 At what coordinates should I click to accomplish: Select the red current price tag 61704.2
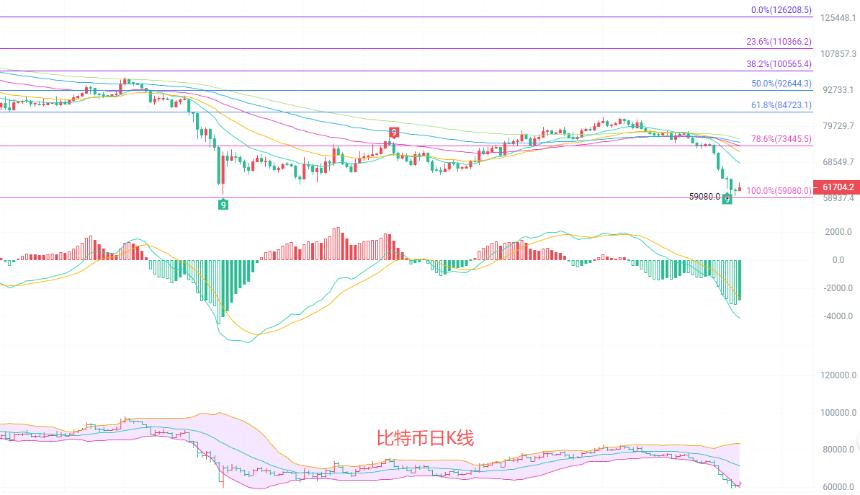pos(836,187)
